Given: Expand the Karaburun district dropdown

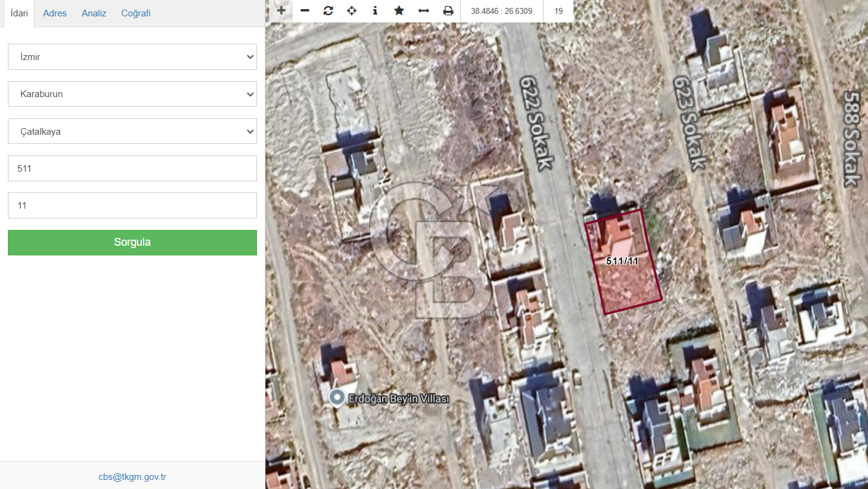Looking at the screenshot, I should point(132,94).
